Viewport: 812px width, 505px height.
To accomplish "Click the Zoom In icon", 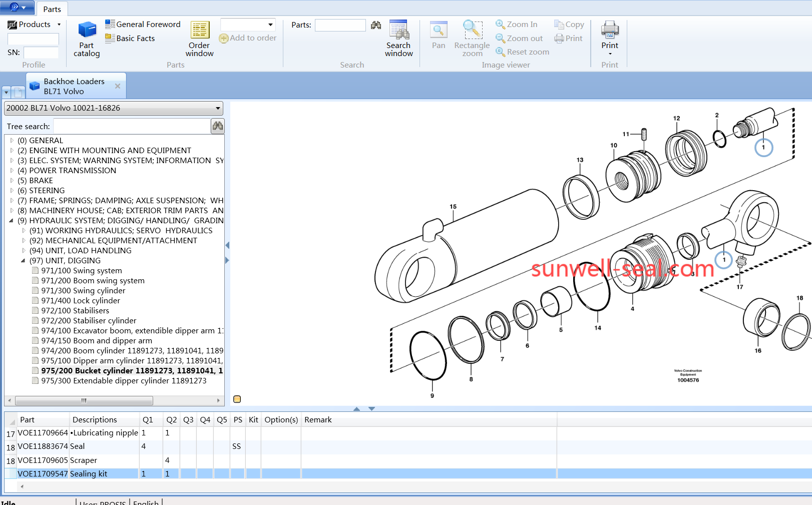I will [500, 24].
